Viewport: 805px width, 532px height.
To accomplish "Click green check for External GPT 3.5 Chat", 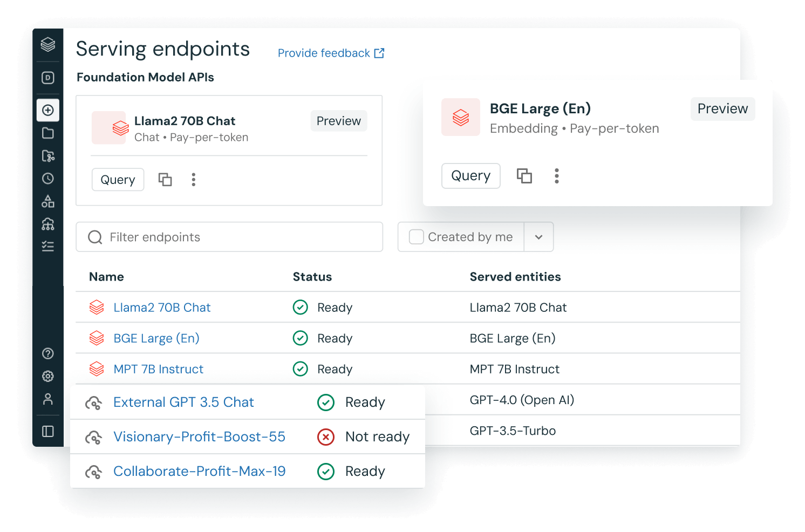I will coord(326,402).
